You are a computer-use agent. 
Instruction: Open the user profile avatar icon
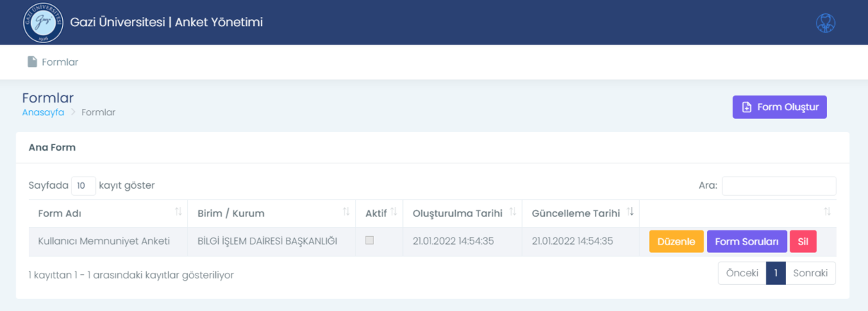tap(825, 23)
